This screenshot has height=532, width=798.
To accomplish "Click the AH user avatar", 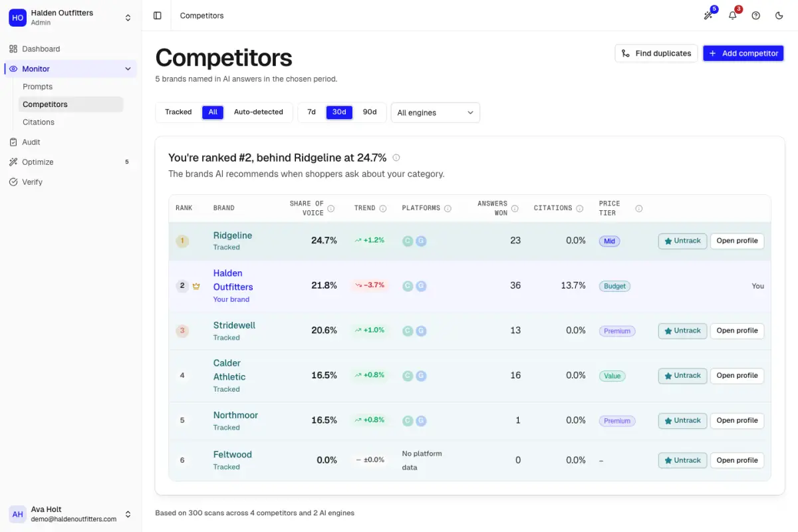I will (x=17, y=514).
